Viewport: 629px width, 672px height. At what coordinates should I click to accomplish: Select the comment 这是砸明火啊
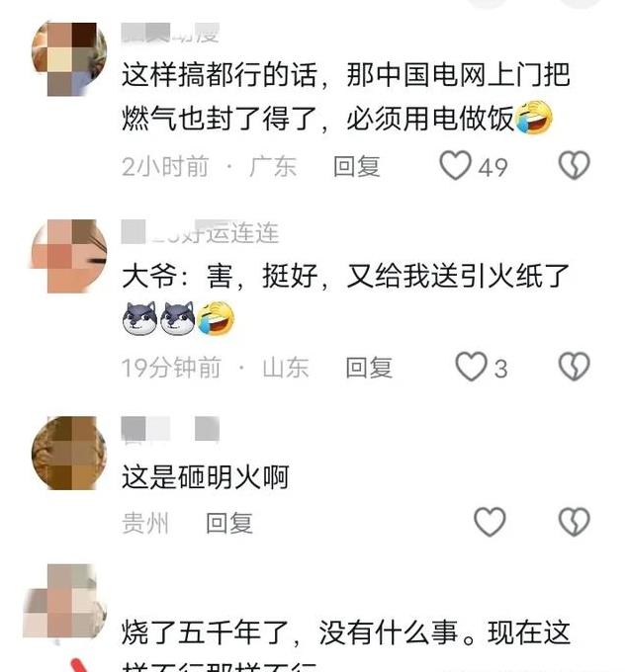pyautogui.click(x=206, y=476)
